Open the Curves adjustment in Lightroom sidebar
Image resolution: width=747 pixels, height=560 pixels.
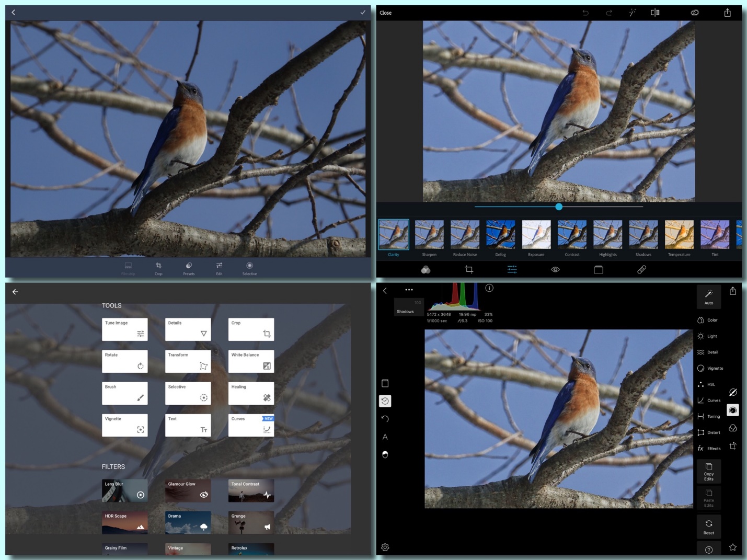[709, 400]
